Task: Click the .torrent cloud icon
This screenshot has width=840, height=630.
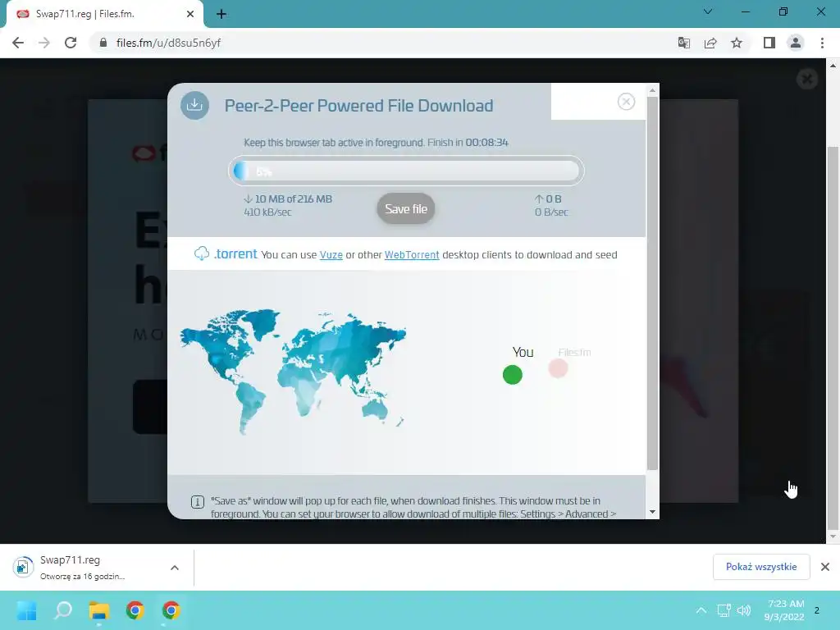Action: click(x=202, y=253)
